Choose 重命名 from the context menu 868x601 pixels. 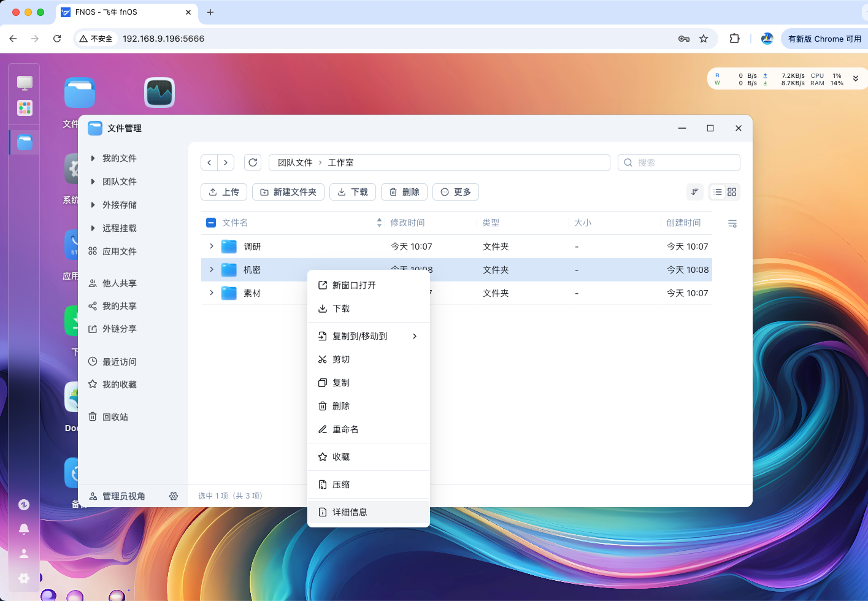click(345, 429)
